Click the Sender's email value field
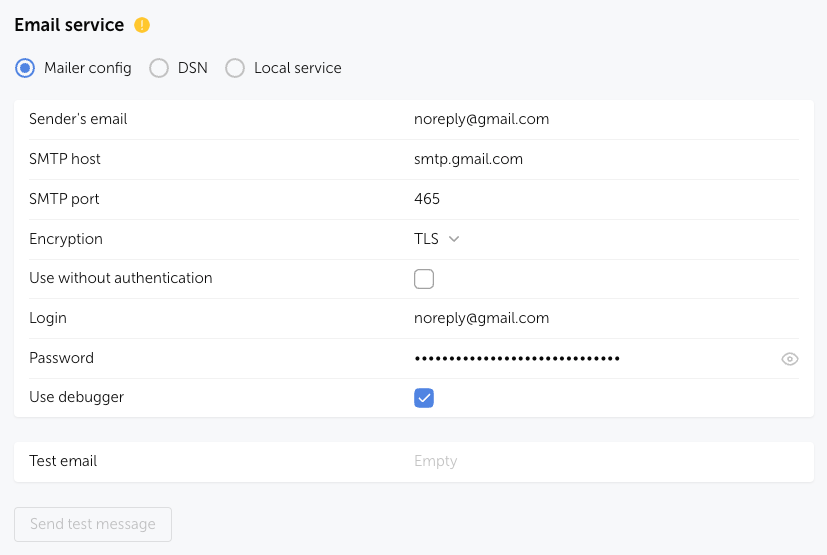Screen dimensions: 827x555 [481, 119]
